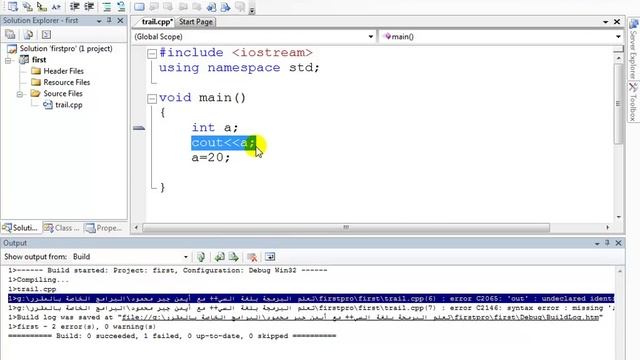Uncomment selected lines toolbar icon

[121, 7]
